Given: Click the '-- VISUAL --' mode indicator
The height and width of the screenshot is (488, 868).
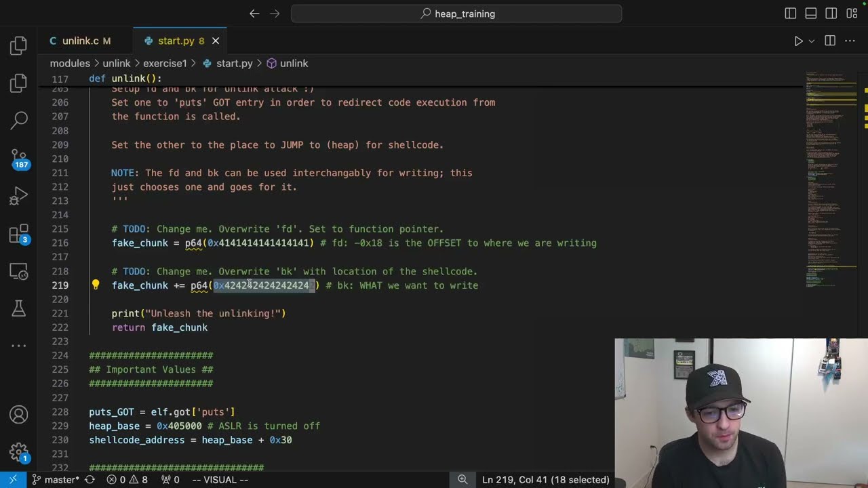Looking at the screenshot, I should 220,480.
